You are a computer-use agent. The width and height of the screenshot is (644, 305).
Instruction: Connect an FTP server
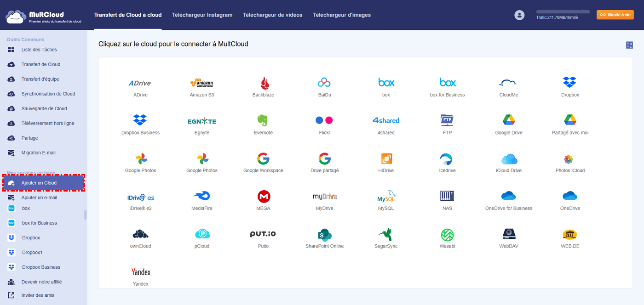point(447,121)
